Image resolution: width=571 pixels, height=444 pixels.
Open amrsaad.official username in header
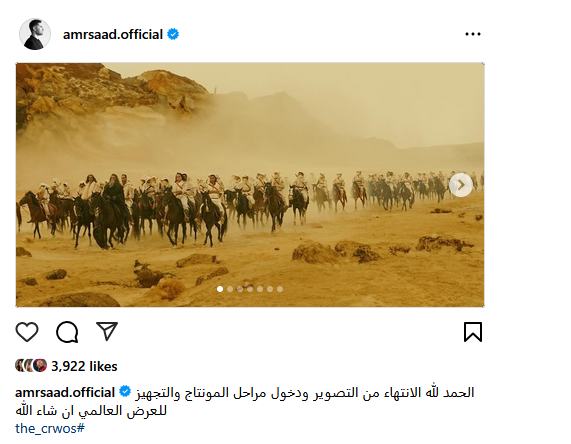click(113, 34)
